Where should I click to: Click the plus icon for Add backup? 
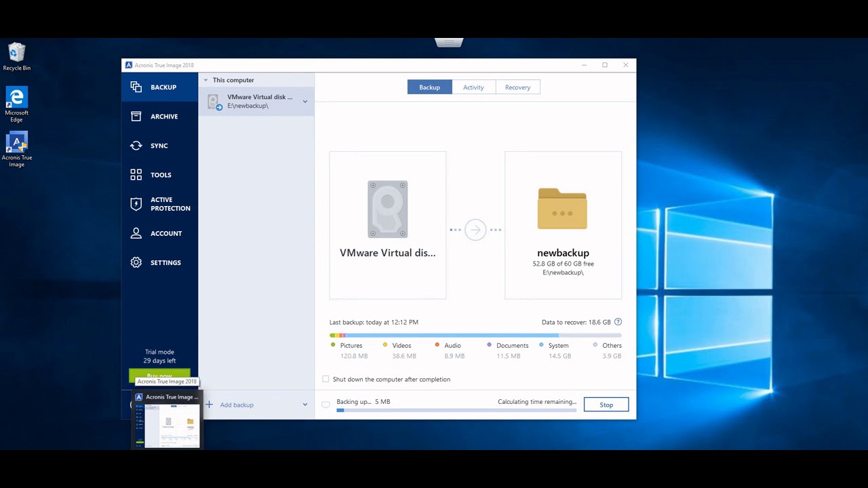tap(209, 405)
